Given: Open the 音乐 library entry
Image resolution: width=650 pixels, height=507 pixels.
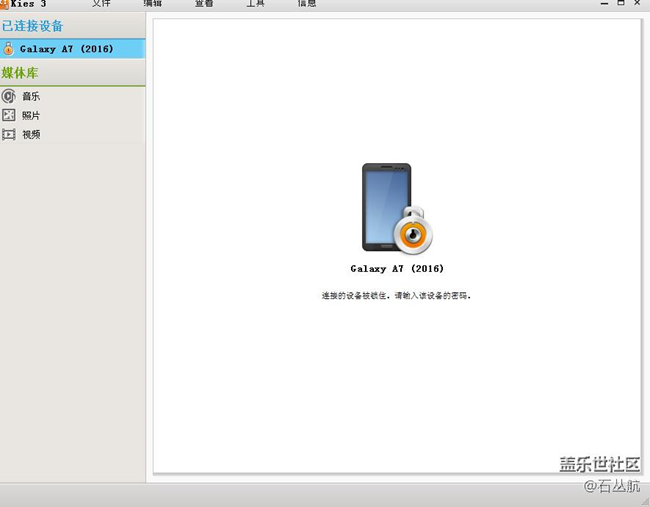Looking at the screenshot, I should pos(31,96).
